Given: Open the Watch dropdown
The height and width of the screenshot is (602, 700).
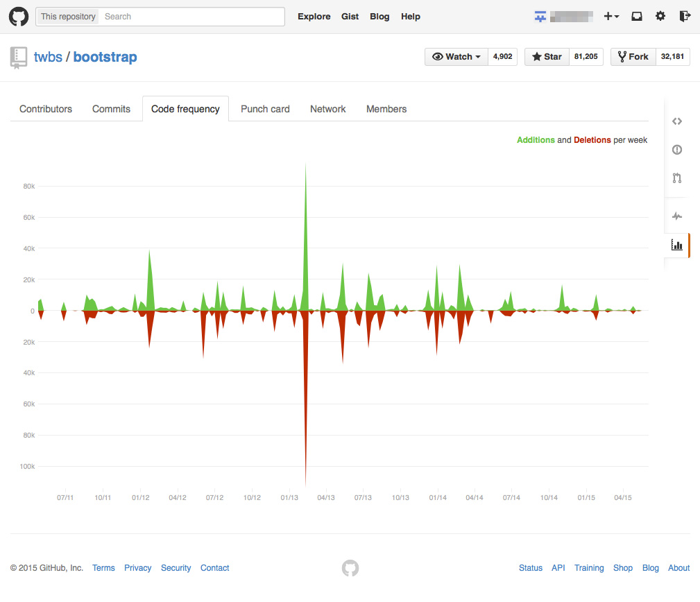Looking at the screenshot, I should pyautogui.click(x=456, y=56).
